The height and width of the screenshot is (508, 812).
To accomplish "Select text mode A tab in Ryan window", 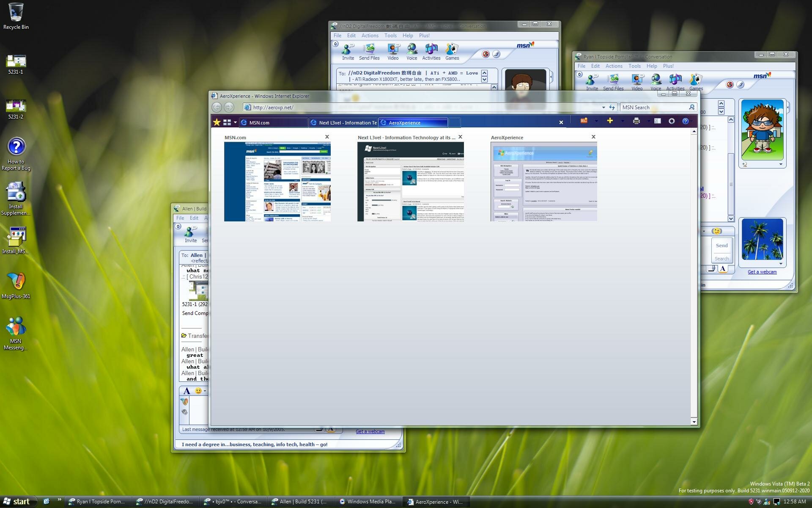I will point(723,268).
